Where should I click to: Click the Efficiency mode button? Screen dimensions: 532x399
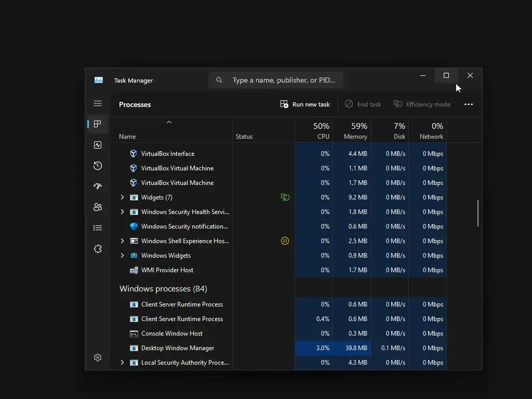[422, 104]
